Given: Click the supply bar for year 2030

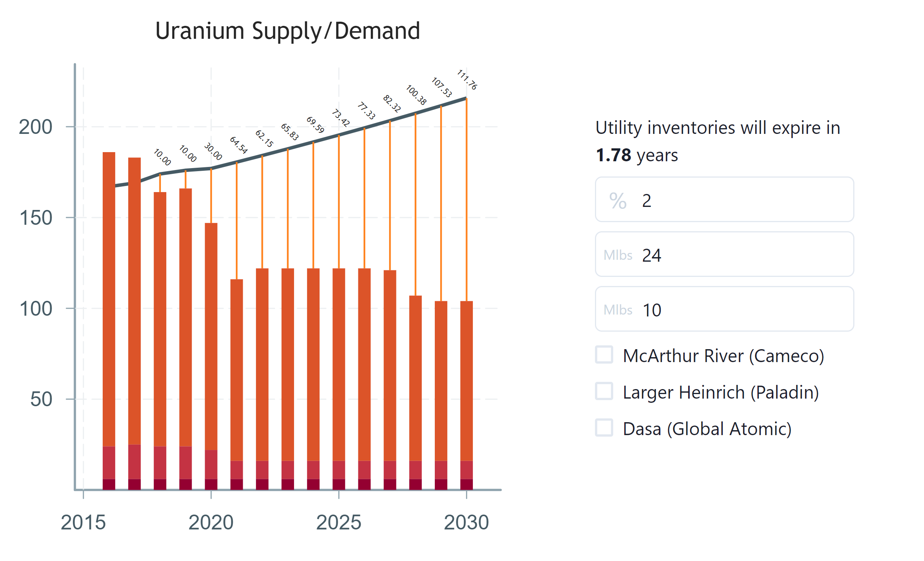Looking at the screenshot, I should click(466, 395).
